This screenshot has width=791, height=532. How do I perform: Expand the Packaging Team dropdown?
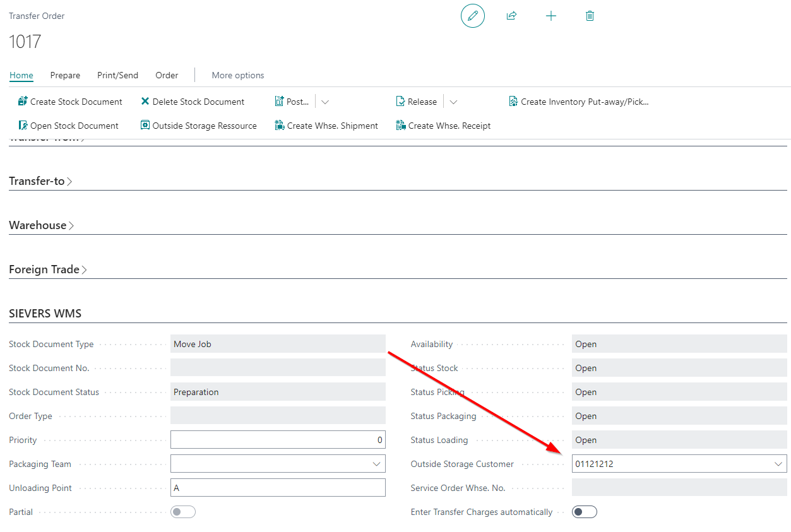click(x=376, y=464)
